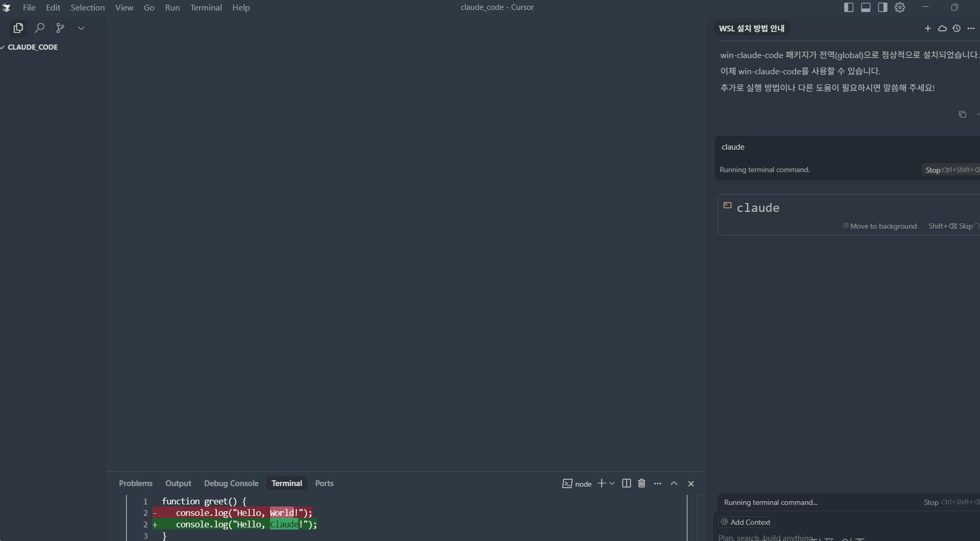
Task: Open the Source Control view icon
Action: 60,28
